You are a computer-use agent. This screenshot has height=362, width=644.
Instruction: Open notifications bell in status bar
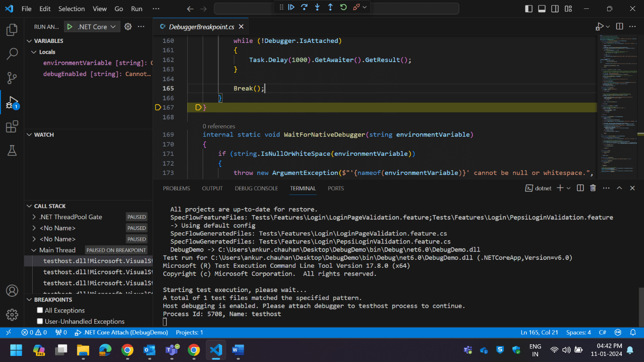633,333
